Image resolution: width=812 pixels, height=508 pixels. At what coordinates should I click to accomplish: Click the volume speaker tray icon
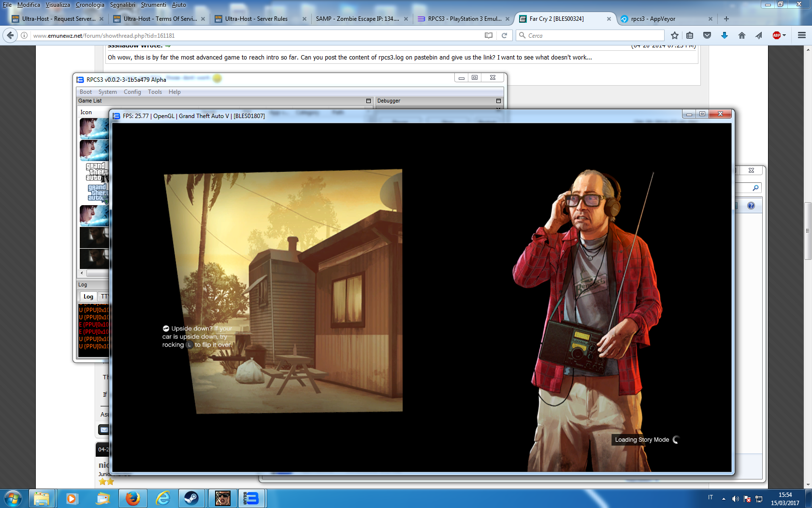[735, 499]
